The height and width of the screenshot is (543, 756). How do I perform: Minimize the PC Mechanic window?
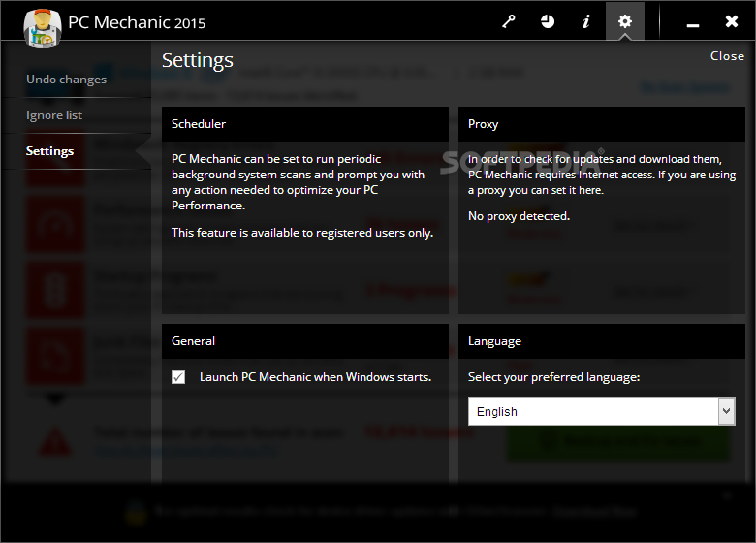pos(693,24)
